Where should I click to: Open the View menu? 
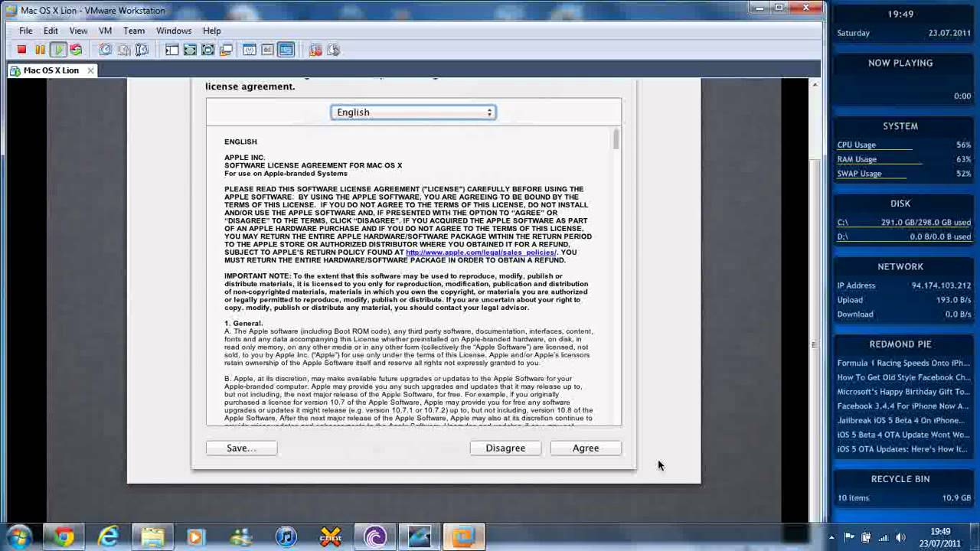click(x=78, y=31)
